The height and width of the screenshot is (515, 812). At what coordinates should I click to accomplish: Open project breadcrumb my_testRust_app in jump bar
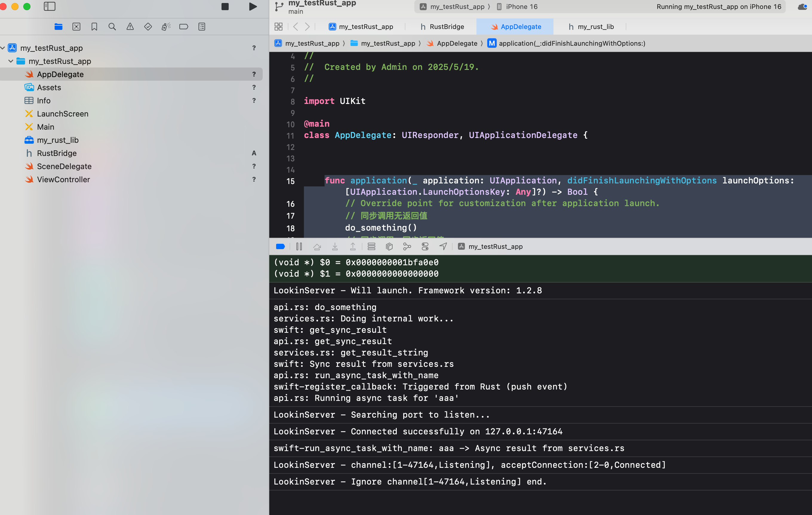[x=307, y=43]
